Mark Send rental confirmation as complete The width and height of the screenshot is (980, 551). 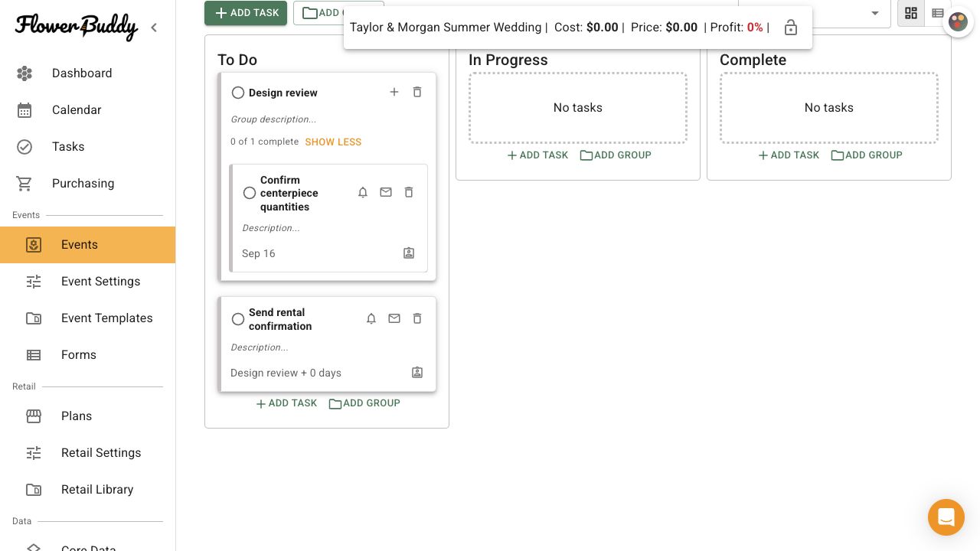[238, 319]
